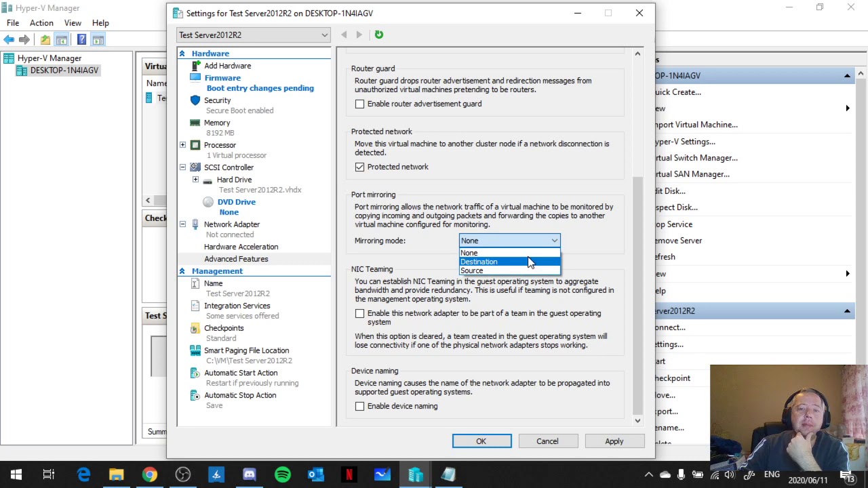Click the Network Adapter icon
This screenshot has height=488, width=868.
(x=195, y=224)
